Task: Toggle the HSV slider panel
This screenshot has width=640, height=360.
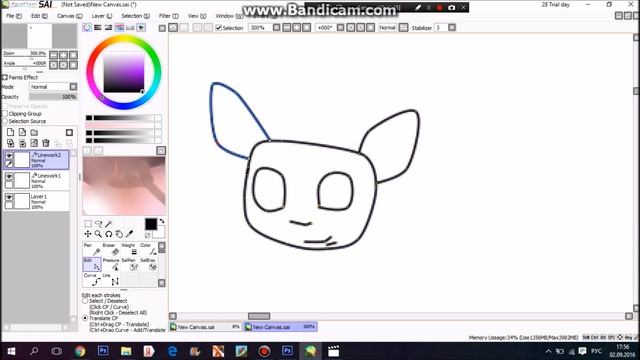Action: click(108, 27)
